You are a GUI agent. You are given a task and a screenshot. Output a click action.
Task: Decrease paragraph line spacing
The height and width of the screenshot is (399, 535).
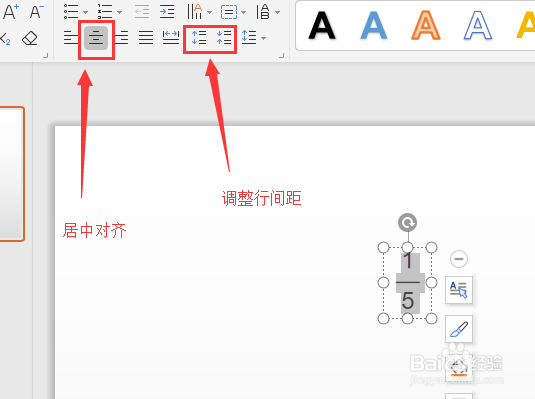pos(224,38)
